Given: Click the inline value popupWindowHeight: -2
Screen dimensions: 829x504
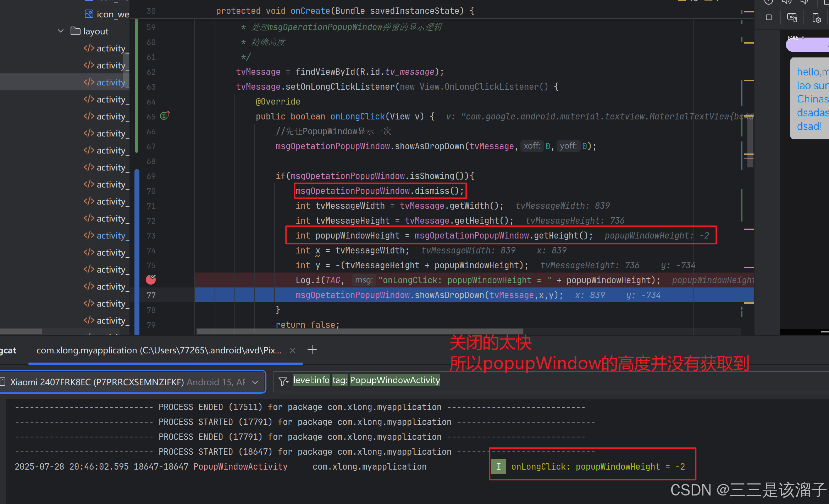Looking at the screenshot, I should (x=657, y=235).
